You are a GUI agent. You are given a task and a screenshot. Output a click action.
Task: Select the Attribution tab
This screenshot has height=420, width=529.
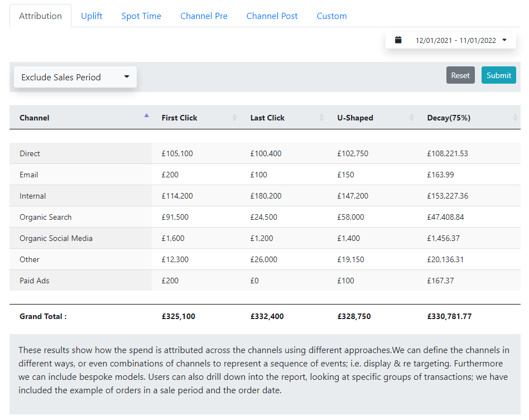[x=41, y=16]
